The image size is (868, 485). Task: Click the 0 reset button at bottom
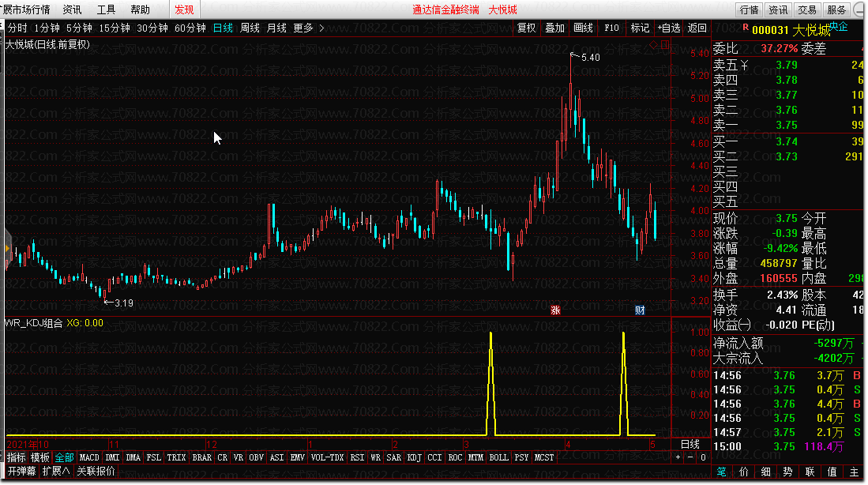pos(702,457)
